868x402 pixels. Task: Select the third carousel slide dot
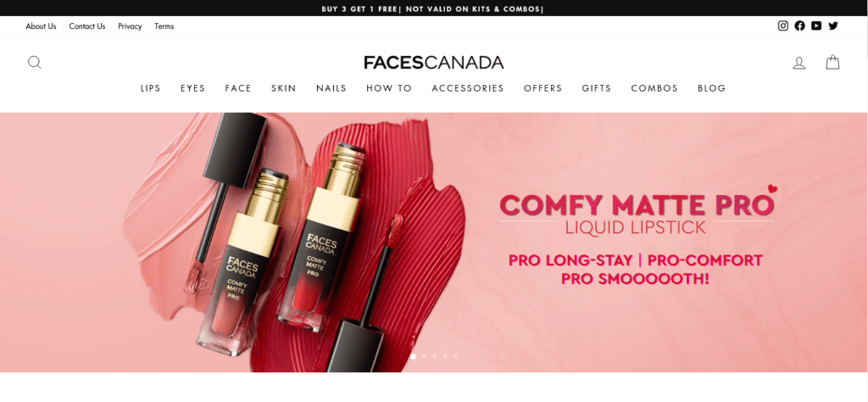(x=435, y=356)
